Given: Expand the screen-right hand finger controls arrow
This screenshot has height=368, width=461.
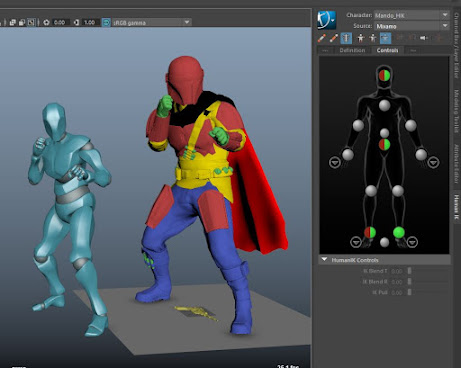Looking at the screenshot, I should coord(433,163).
